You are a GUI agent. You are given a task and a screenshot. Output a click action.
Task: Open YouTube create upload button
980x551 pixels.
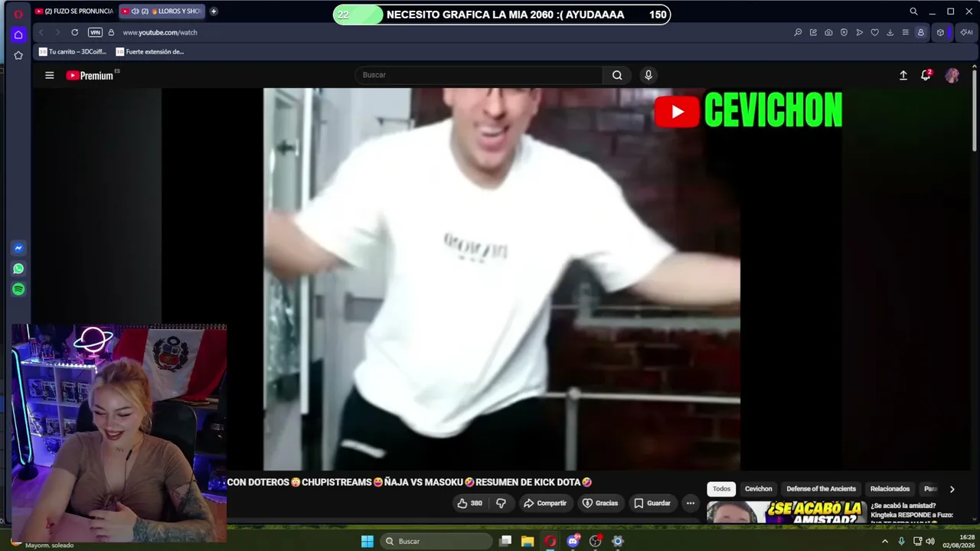(x=903, y=75)
